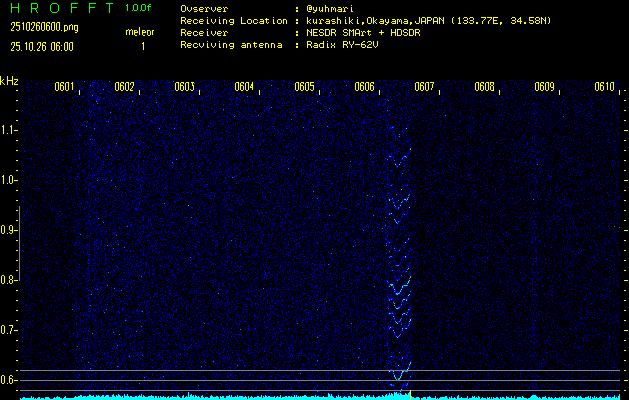Click the cyan signal level graph at bottom
The image size is (629, 400).
pos(300,396)
